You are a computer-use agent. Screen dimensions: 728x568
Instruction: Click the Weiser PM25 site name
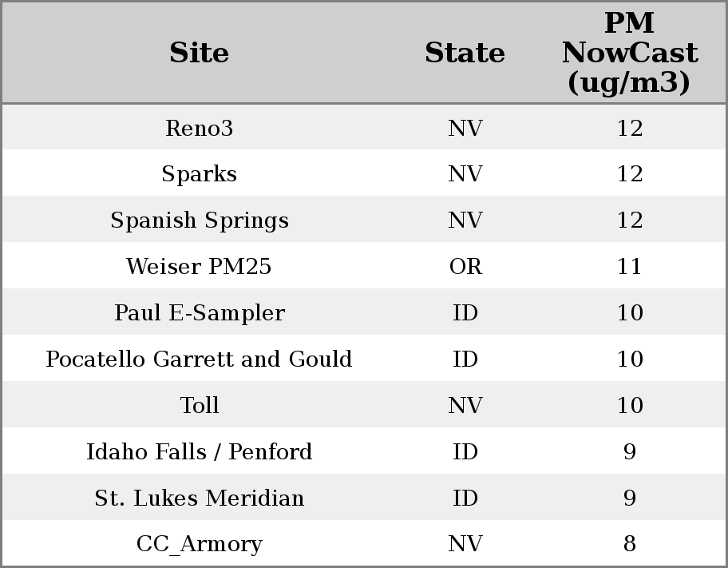click(x=199, y=267)
